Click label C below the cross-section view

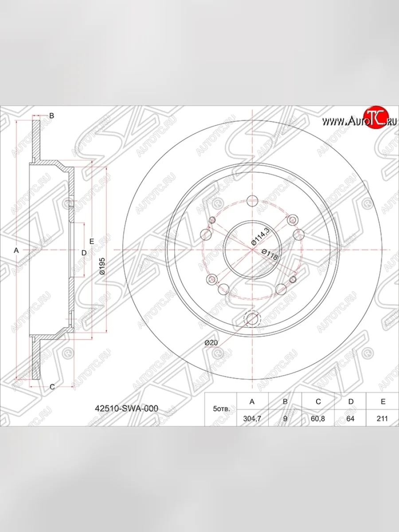(x=51, y=387)
